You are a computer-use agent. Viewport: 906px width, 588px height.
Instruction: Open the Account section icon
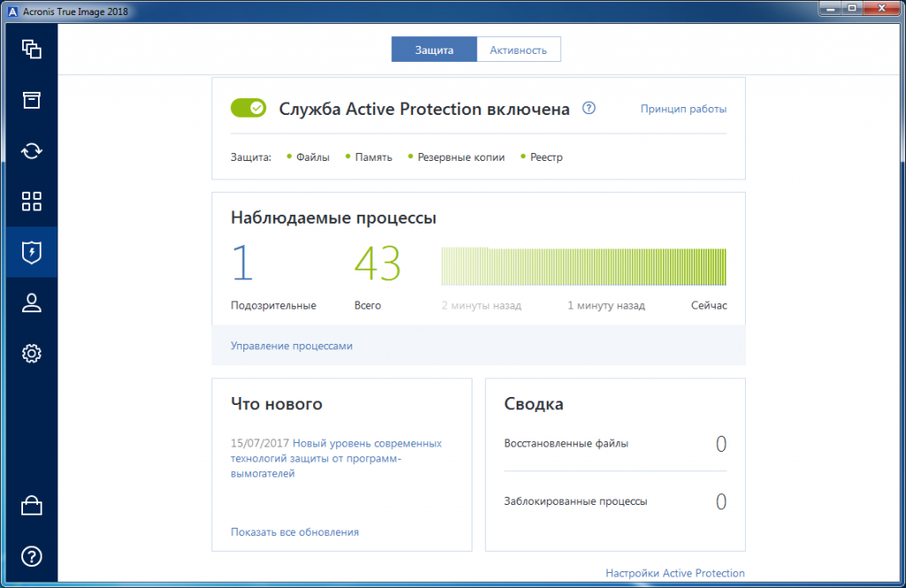point(31,302)
